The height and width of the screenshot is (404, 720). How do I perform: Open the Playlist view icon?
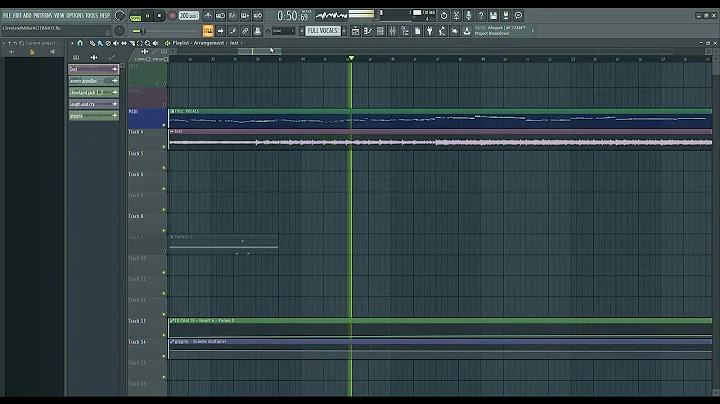355,31
